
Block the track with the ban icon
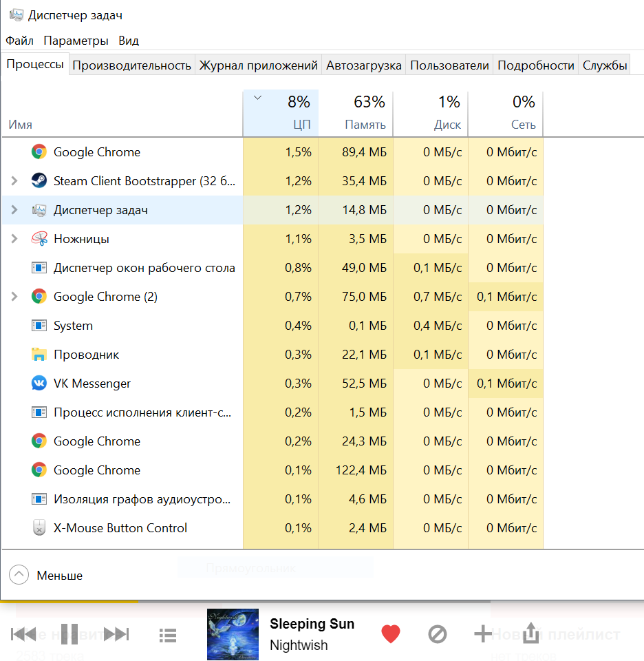click(437, 634)
